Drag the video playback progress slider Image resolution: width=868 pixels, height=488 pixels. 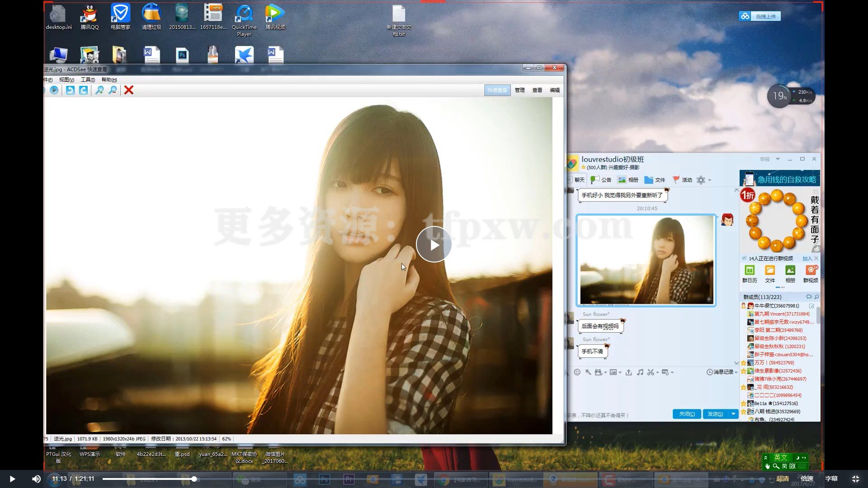[194, 479]
